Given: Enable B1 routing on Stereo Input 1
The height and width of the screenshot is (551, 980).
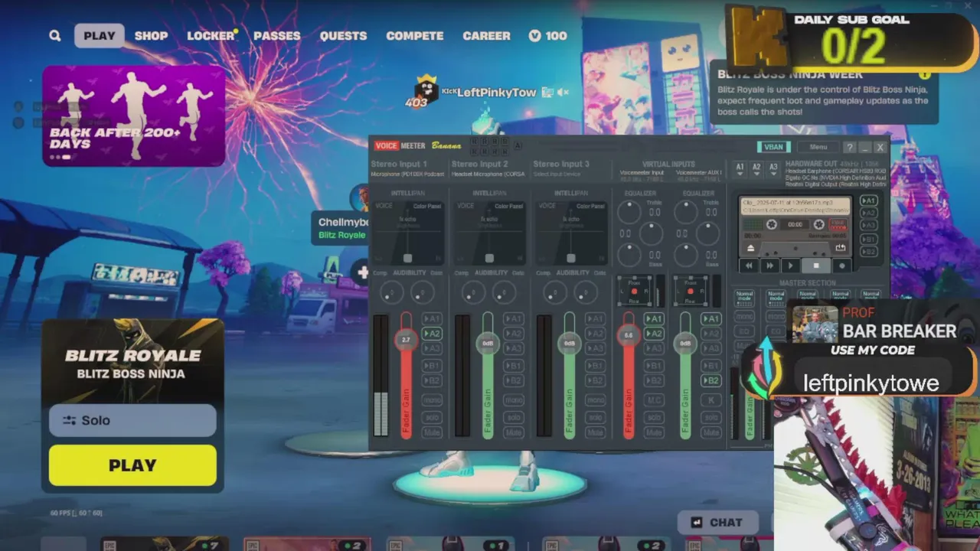Looking at the screenshot, I should 433,366.
